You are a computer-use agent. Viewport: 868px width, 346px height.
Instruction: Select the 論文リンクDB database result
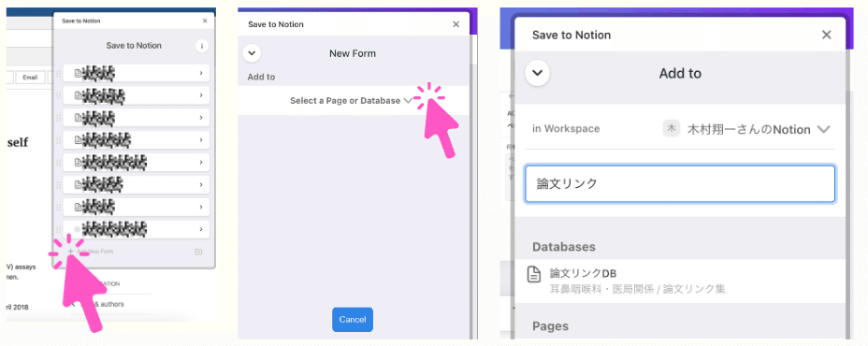[680, 281]
